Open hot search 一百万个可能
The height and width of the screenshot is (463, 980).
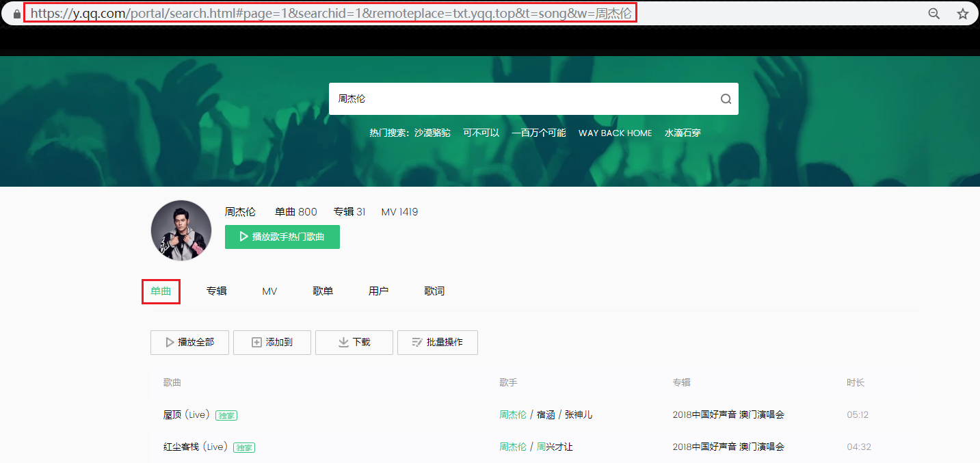[x=539, y=133]
